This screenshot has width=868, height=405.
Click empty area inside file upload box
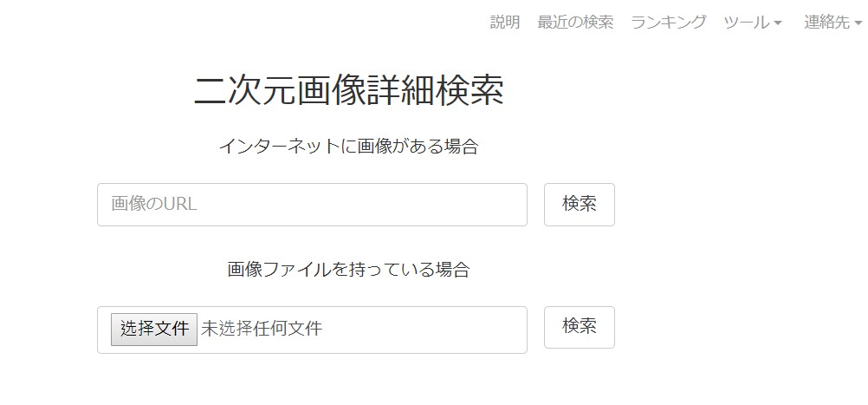424,330
